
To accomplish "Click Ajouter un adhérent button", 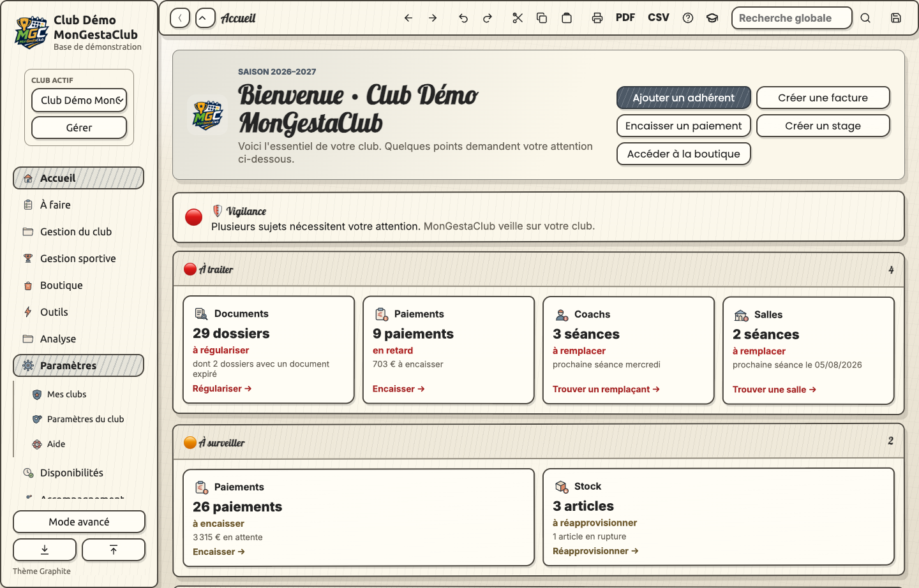I will click(x=684, y=98).
